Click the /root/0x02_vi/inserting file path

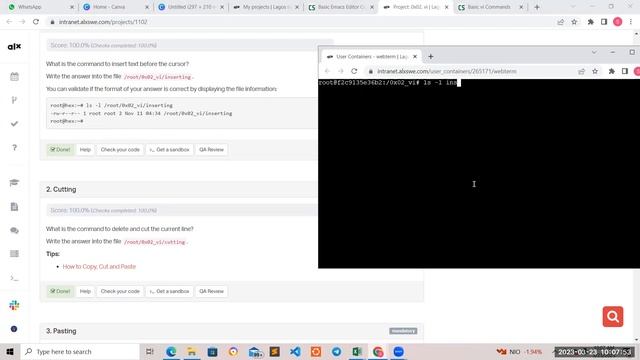click(158, 77)
